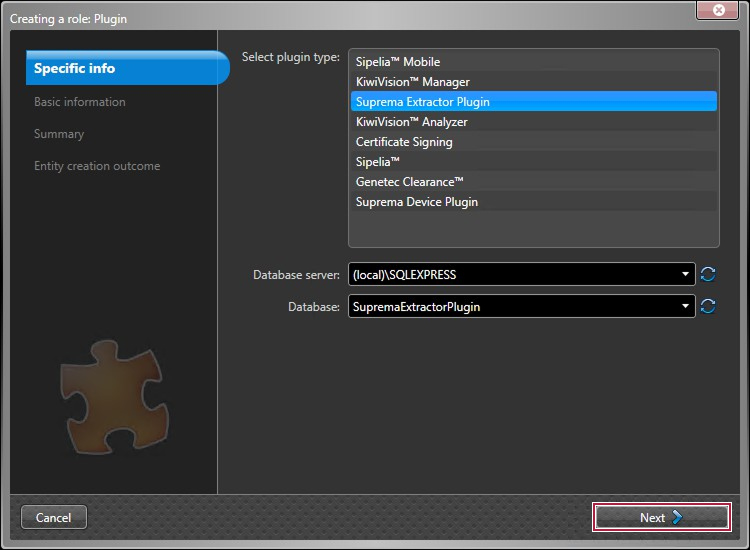Choose Suprema Device Plugin from list

[416, 202]
